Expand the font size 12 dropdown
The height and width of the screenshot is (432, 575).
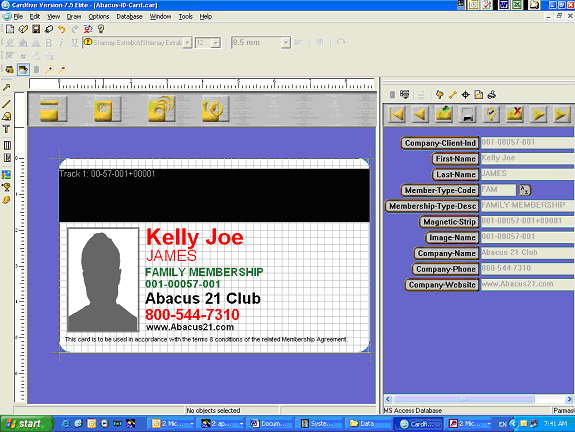216,43
